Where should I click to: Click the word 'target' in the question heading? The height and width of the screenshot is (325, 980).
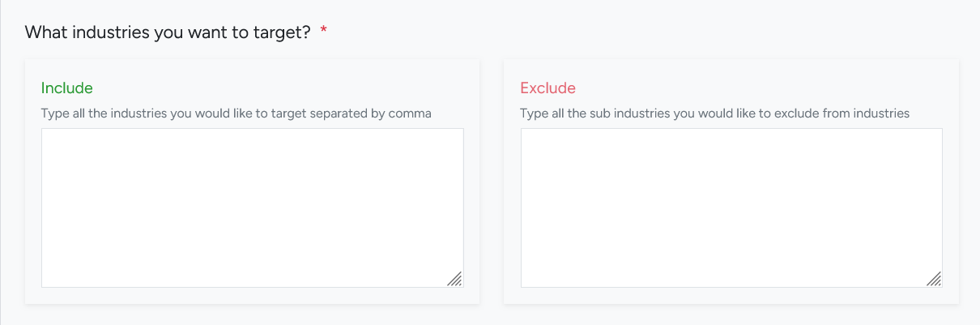(x=279, y=32)
